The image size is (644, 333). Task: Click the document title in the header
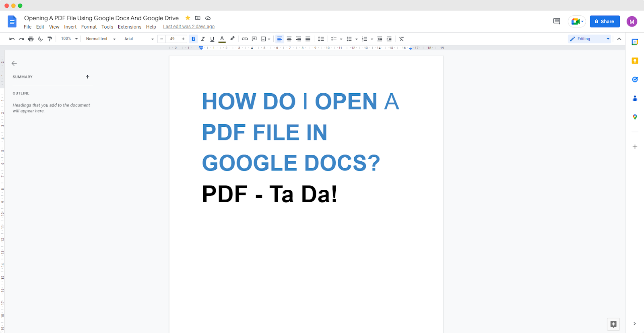pyautogui.click(x=101, y=18)
